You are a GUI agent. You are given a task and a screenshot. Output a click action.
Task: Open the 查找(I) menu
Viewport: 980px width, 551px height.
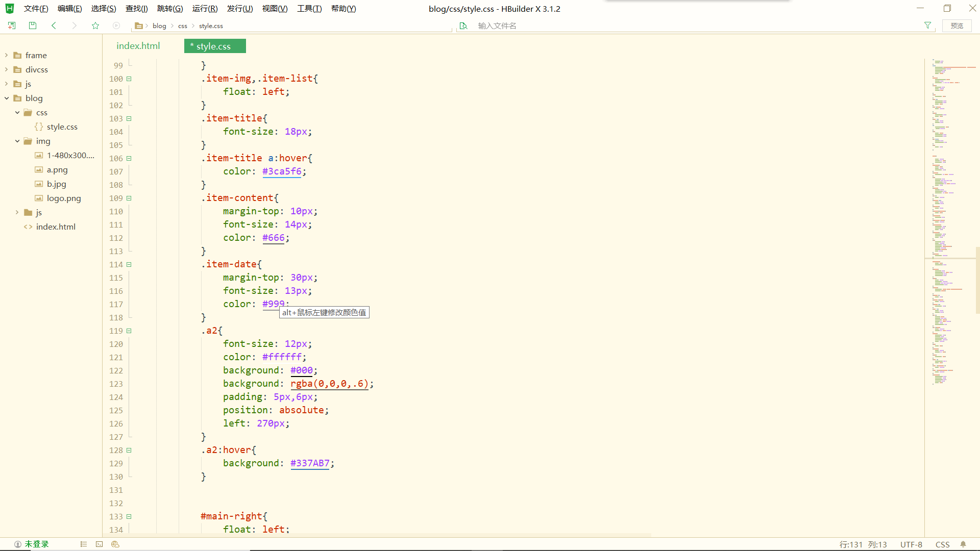click(x=136, y=9)
